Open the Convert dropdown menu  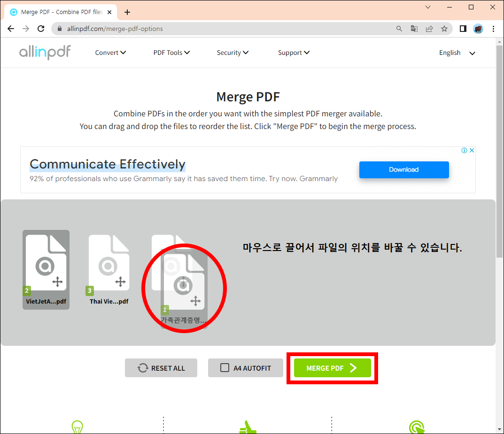tap(110, 53)
